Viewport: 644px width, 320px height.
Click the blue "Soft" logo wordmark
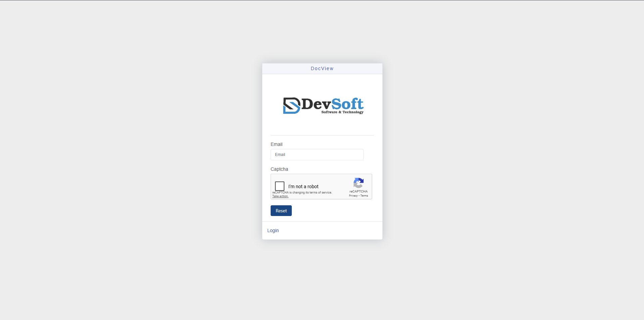pos(348,104)
